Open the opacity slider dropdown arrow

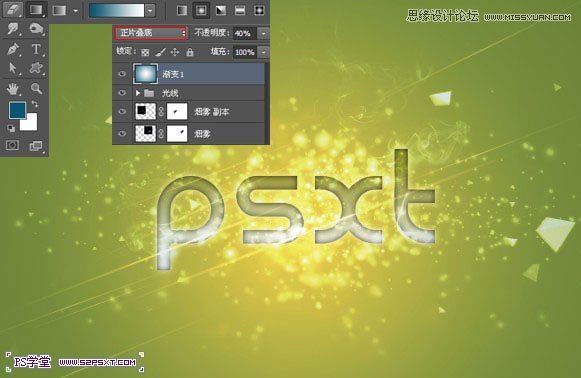pyautogui.click(x=263, y=33)
